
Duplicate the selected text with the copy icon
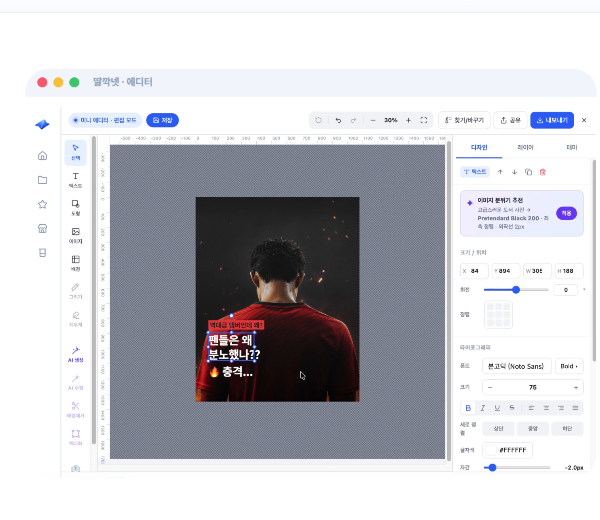(528, 172)
